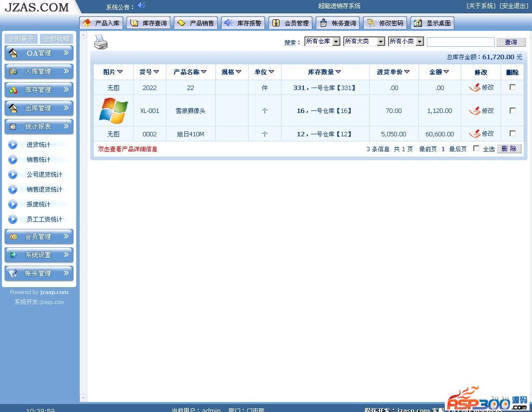Click the 删除 button below the table
The image size is (532, 412).
509,149
